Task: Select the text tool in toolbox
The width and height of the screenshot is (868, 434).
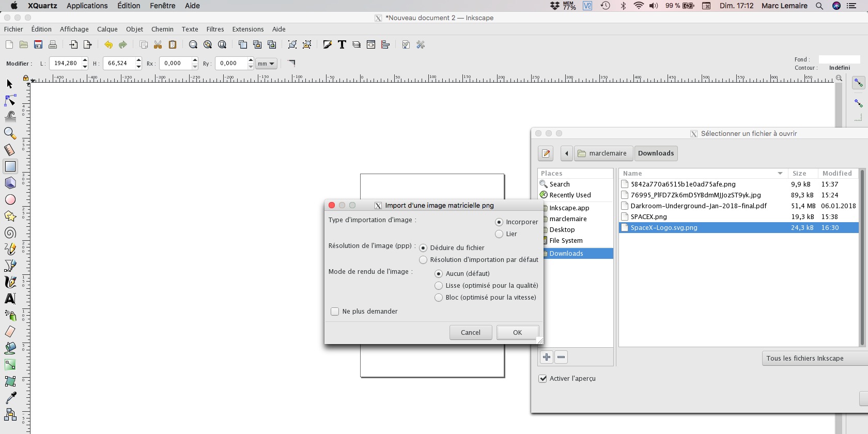Action: click(x=10, y=299)
